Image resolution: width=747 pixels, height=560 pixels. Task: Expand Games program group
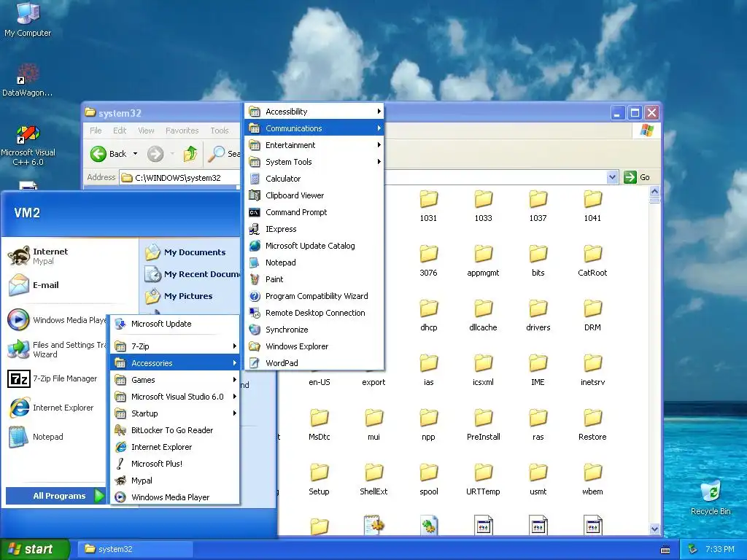click(175, 379)
